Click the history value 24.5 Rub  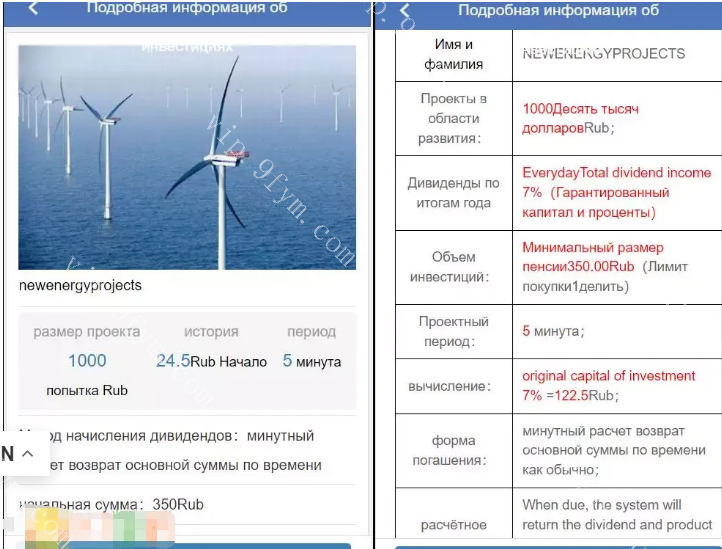pyautogui.click(x=211, y=361)
